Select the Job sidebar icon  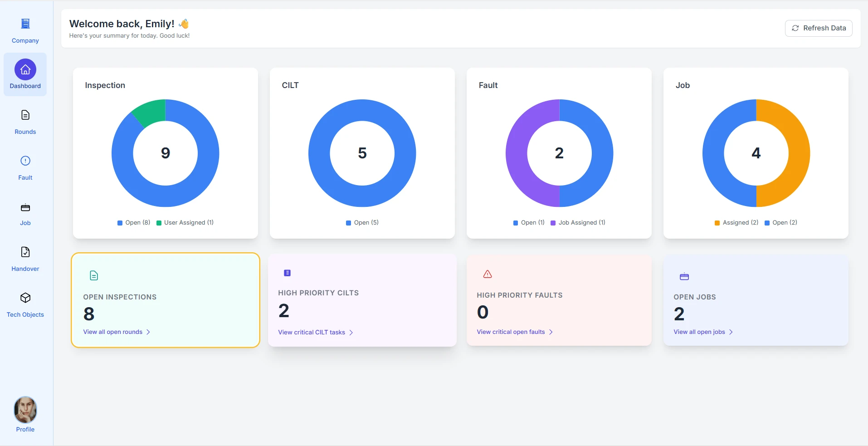[x=25, y=208]
